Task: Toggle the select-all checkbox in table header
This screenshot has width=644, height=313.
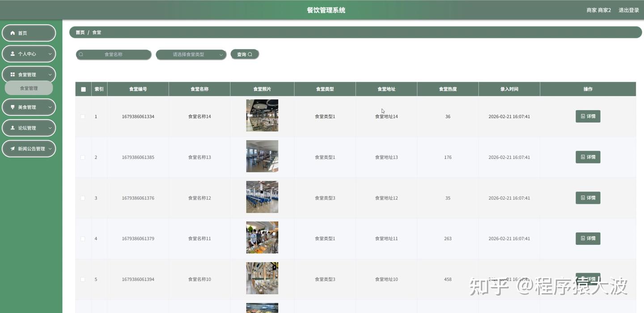Action: pos(83,90)
